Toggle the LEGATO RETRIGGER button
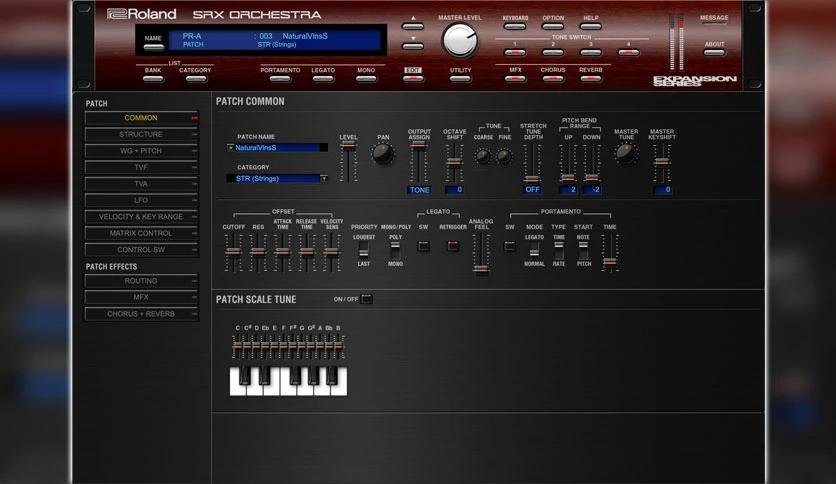836x484 pixels. [453, 246]
